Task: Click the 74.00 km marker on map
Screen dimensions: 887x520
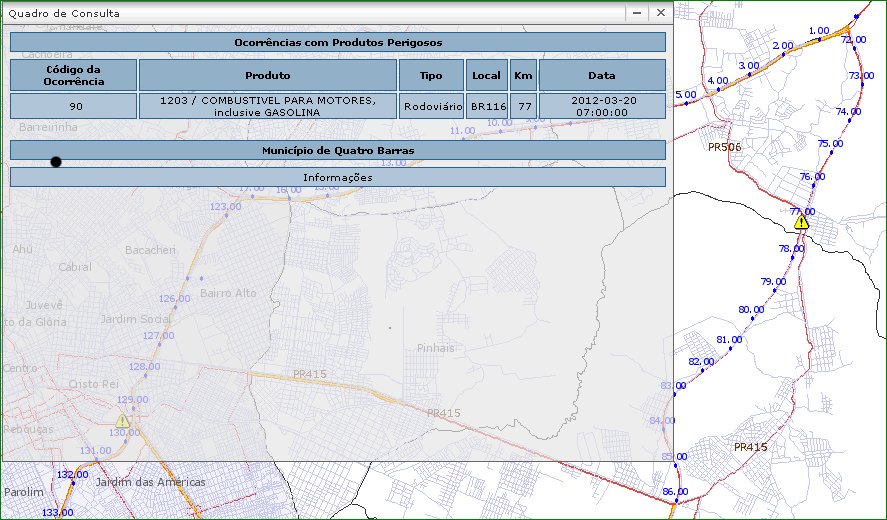Action: (848, 112)
